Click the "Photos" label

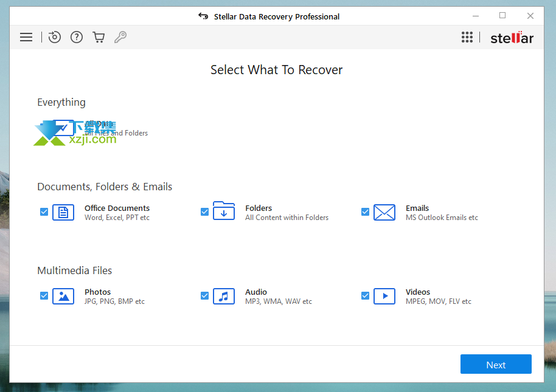click(x=97, y=292)
